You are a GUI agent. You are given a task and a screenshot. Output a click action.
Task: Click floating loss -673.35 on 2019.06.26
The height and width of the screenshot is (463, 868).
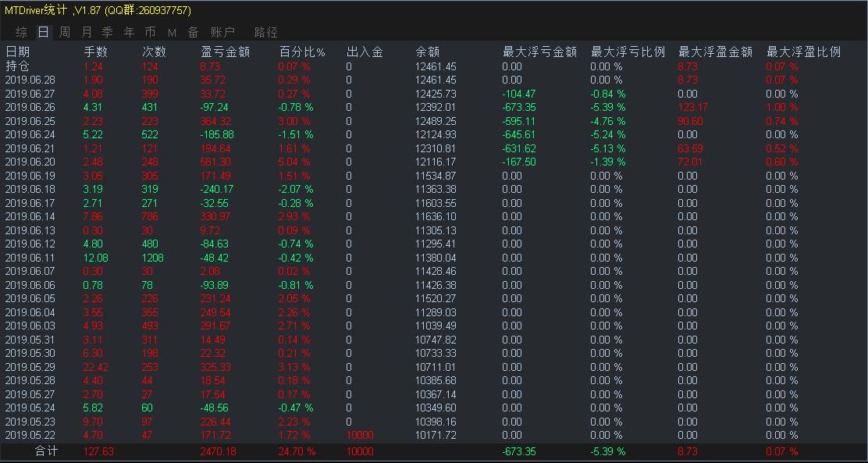[519, 108]
